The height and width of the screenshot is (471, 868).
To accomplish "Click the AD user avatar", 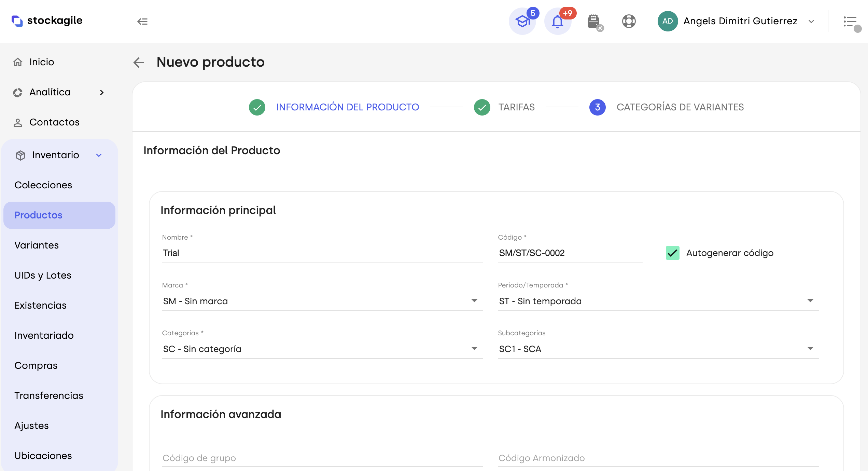I will (668, 21).
